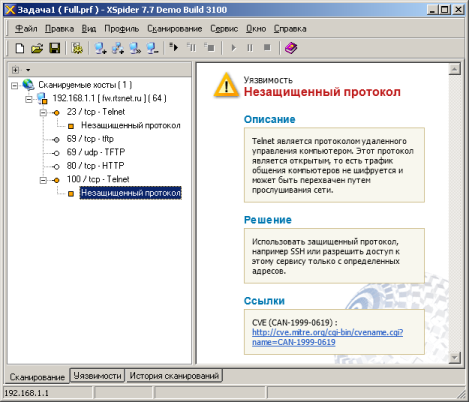Open profile settings gear icon
Viewport: 469px width, 402px height.
(x=77, y=48)
